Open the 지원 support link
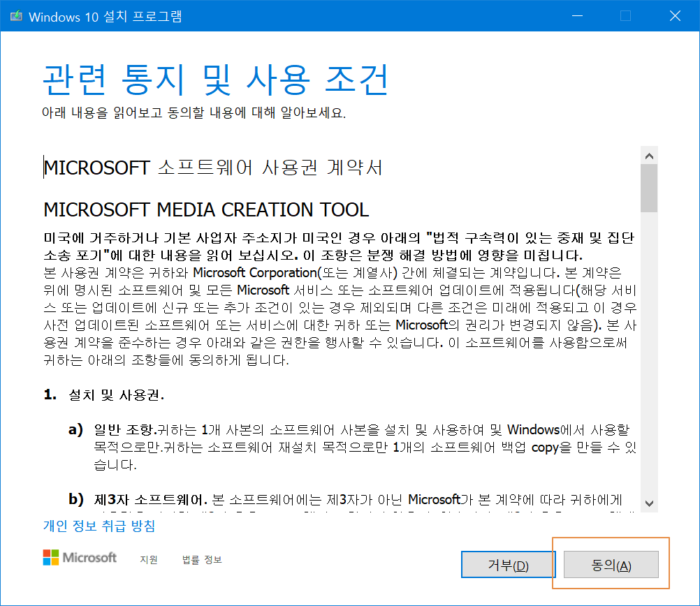The height and width of the screenshot is (606, 700). (149, 559)
